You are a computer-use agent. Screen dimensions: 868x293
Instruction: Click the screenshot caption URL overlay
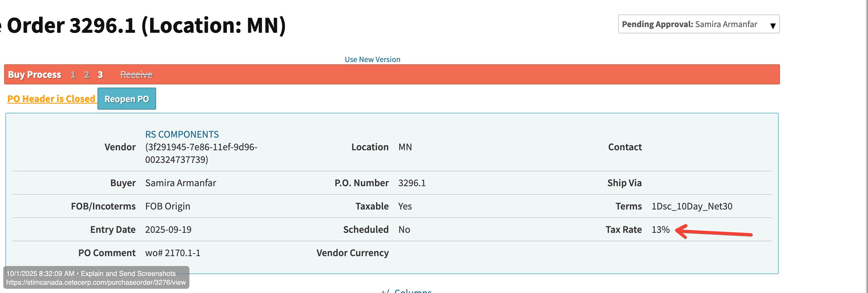96,282
